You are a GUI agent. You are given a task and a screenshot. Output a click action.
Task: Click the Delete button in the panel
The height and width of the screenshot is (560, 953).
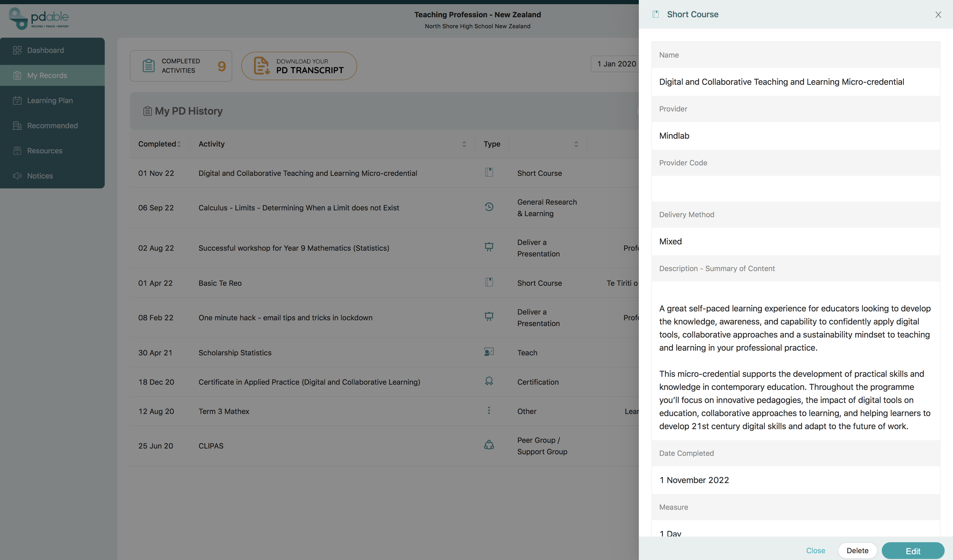(857, 551)
